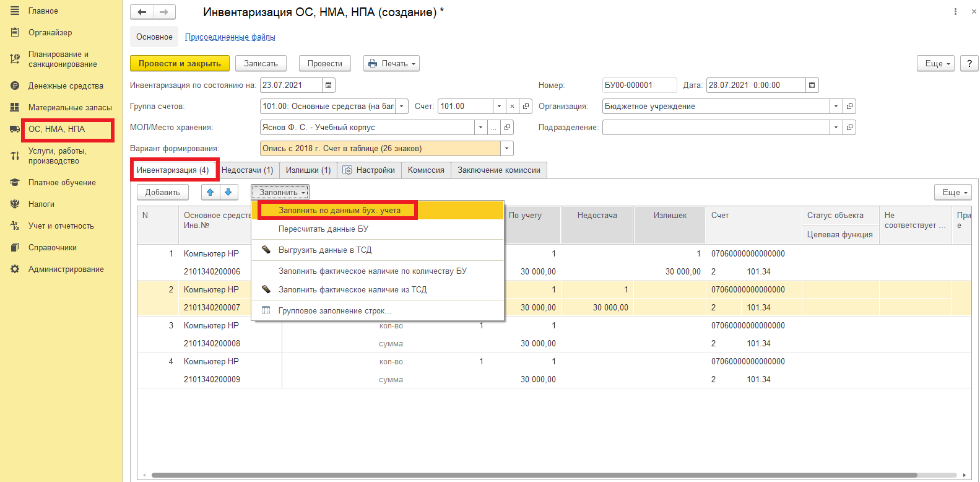Screen dimensions: 980x482
Task: Choose Заполнить фактическое наличие из ТСД
Action: coord(378,289)
